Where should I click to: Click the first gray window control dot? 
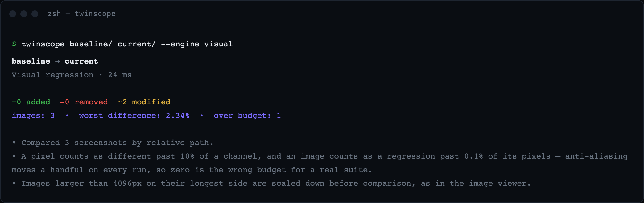[x=13, y=14]
